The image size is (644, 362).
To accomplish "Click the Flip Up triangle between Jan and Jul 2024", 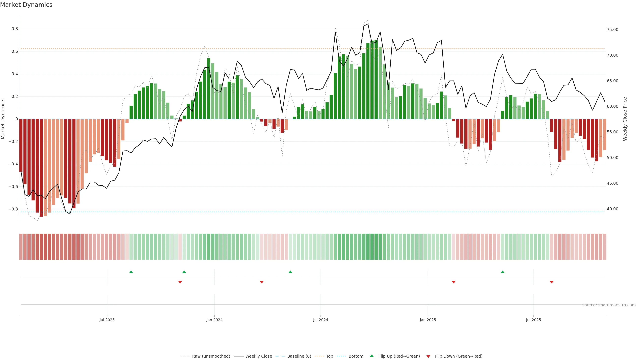I will (290, 272).
